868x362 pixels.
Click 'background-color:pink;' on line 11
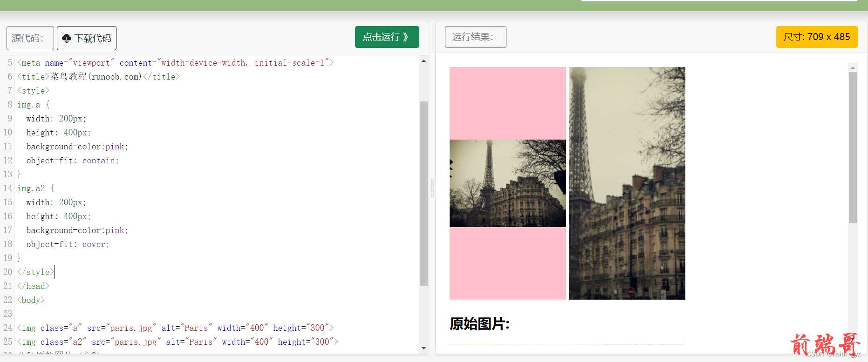coord(77,147)
